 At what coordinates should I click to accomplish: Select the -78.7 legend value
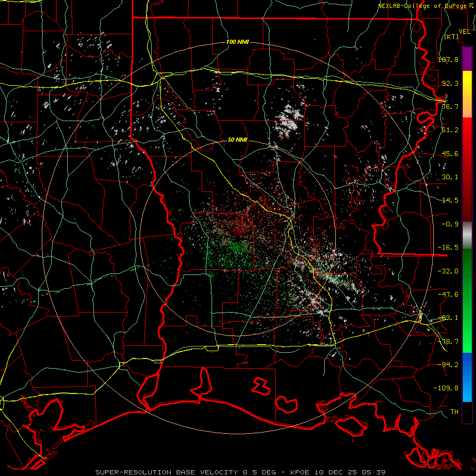448,342
